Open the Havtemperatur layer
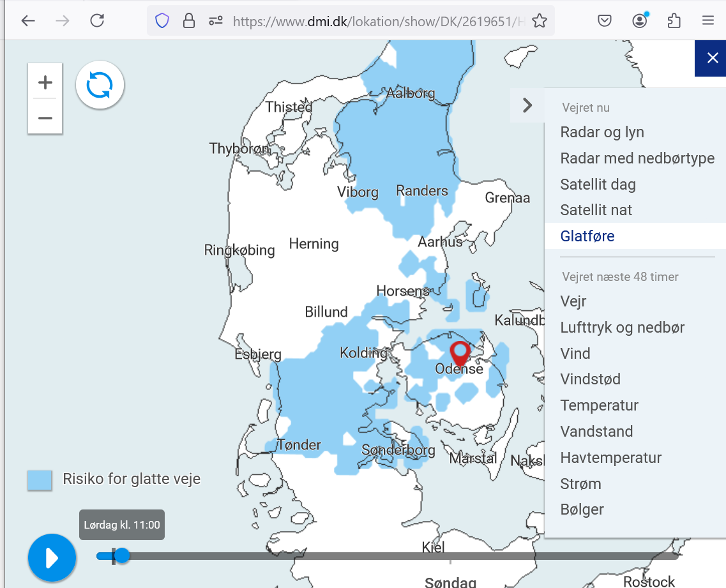 click(x=610, y=457)
